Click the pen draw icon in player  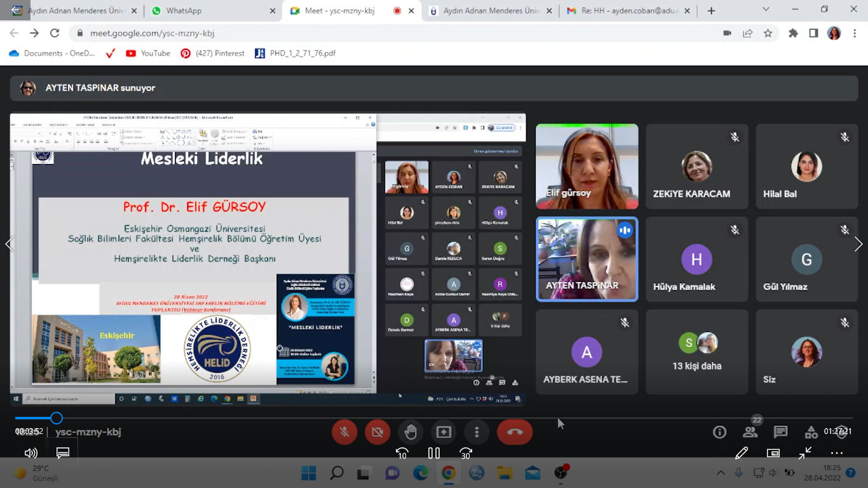[x=741, y=453]
